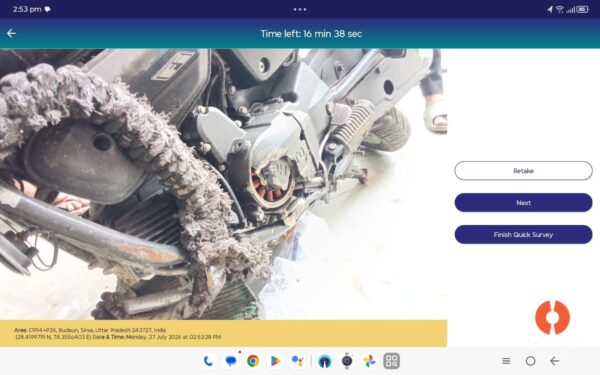Image resolution: width=600 pixels, height=375 pixels.
Task: Tap the Next button
Action: (x=523, y=203)
